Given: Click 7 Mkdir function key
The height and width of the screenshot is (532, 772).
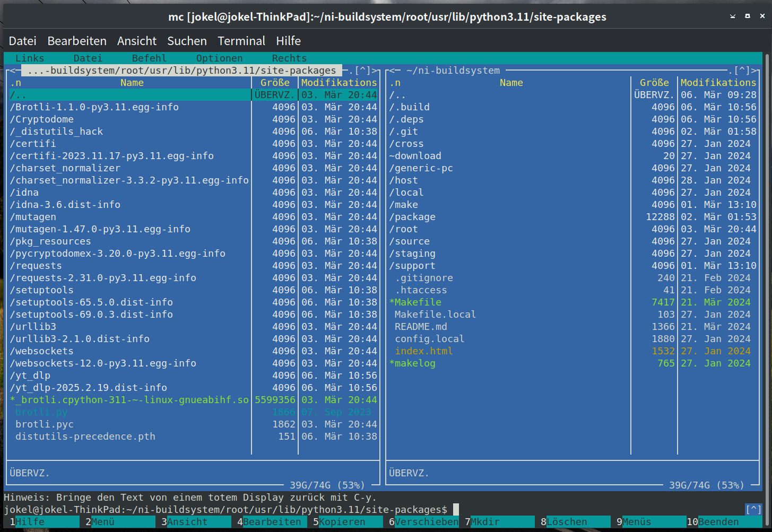Looking at the screenshot, I should click(x=484, y=522).
